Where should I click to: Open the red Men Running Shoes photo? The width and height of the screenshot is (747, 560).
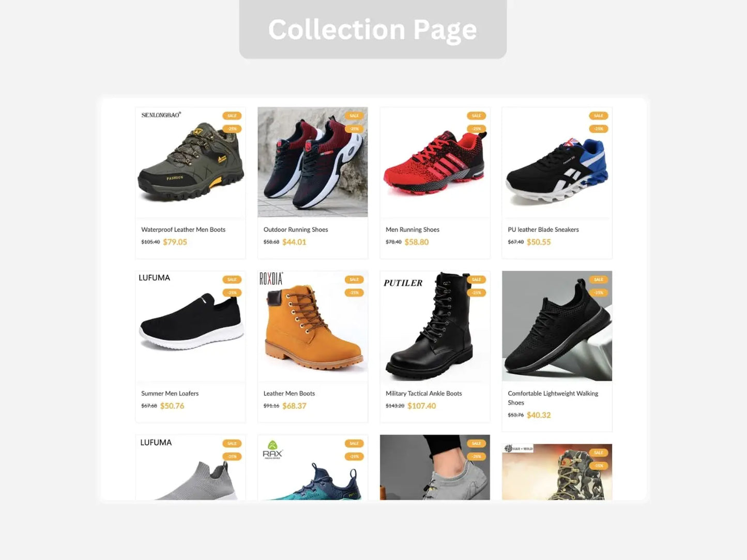[435, 162]
